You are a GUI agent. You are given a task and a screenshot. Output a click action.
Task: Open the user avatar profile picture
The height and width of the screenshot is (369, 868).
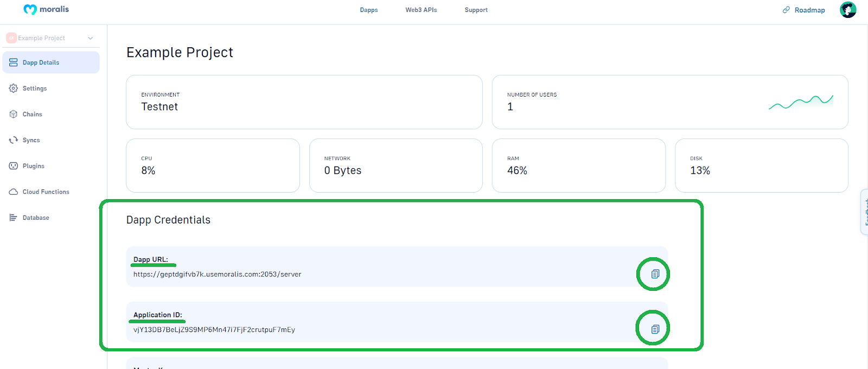pyautogui.click(x=848, y=10)
